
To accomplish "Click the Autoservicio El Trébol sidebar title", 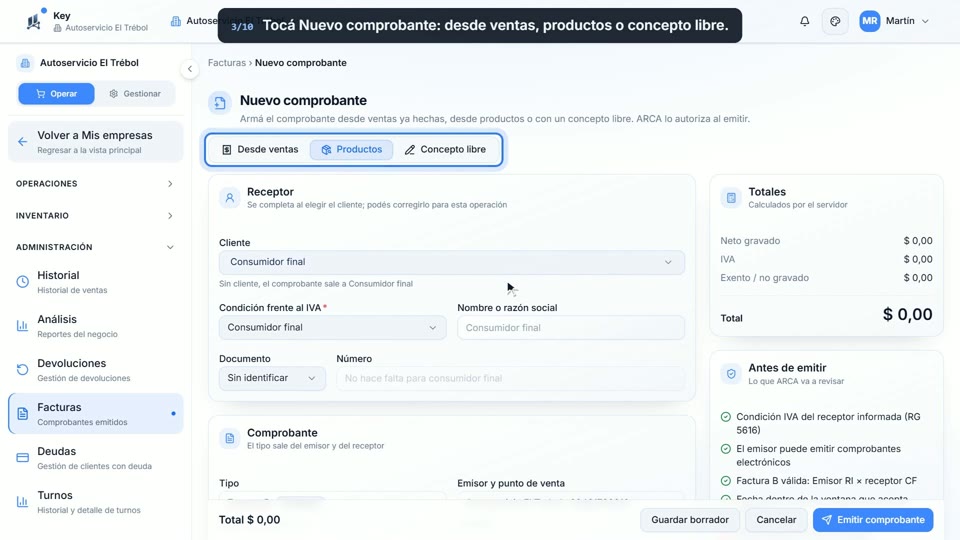I will click(89, 62).
